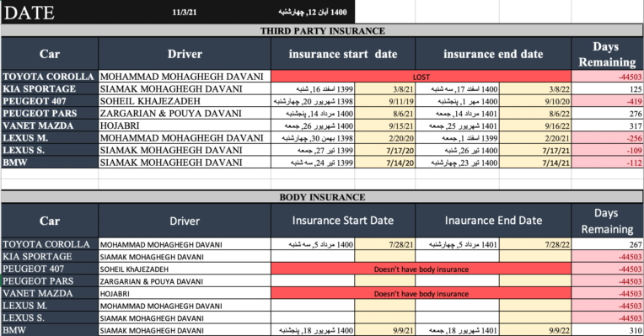Screen dimensions: 644x336
Task: Click the 11/3/21 date cell
Action: click(x=185, y=12)
